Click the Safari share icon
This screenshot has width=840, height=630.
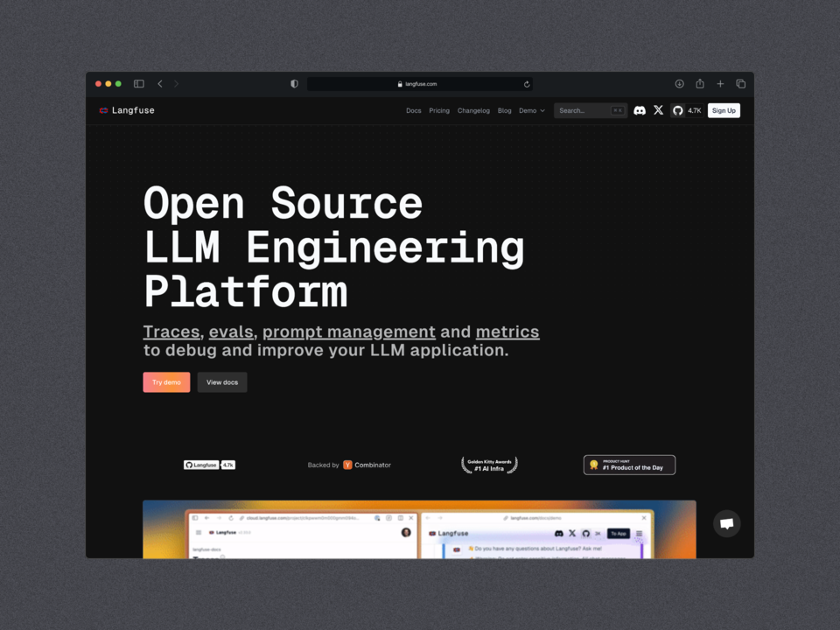tap(700, 84)
